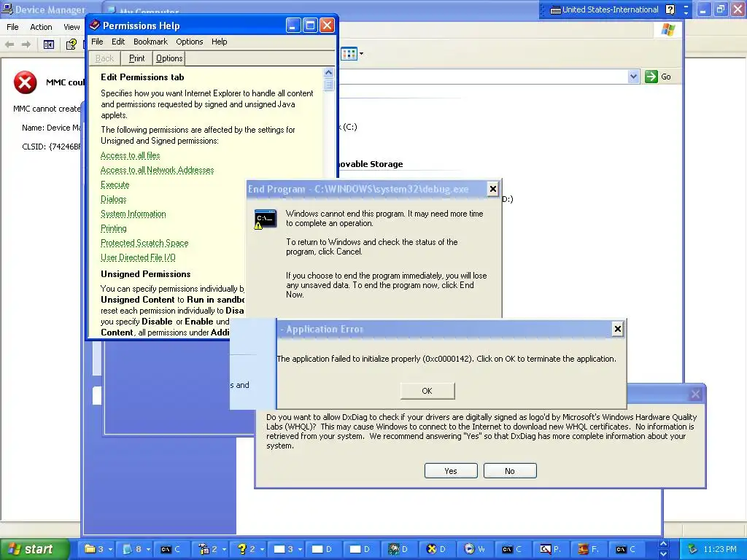Expand help taskbar group dropdown arrow

point(262,550)
